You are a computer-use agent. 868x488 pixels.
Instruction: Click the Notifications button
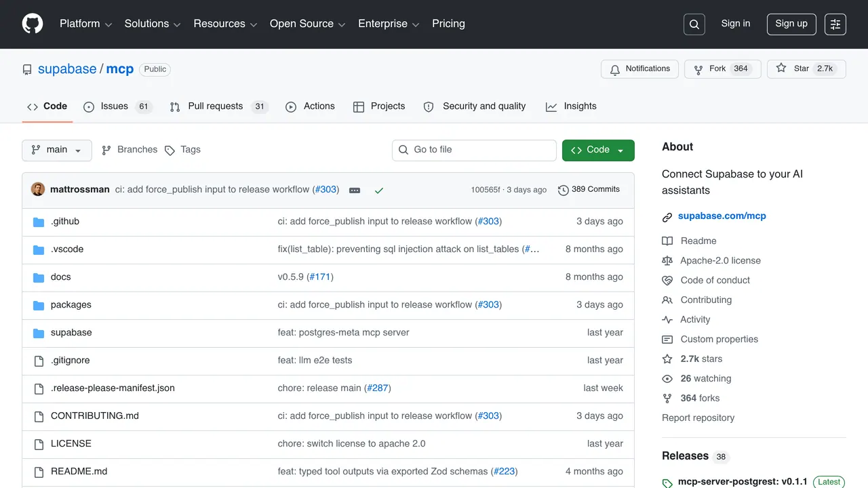click(x=640, y=69)
